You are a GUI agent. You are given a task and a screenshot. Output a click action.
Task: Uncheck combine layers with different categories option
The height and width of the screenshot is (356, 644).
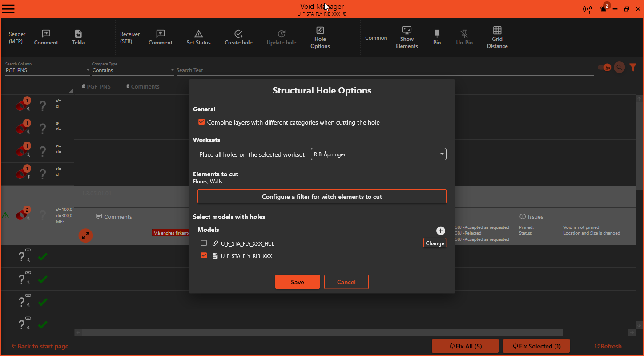[x=201, y=121]
